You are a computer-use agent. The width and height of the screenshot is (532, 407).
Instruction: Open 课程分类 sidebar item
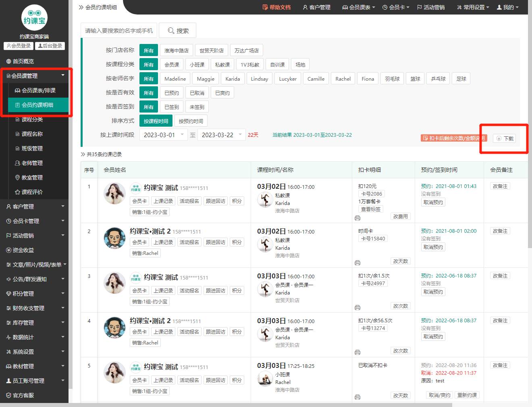pos(38,119)
